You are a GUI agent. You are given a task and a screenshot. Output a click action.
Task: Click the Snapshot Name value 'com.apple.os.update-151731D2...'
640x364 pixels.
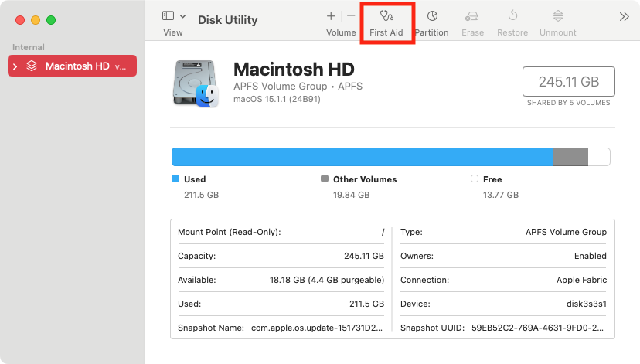(317, 328)
